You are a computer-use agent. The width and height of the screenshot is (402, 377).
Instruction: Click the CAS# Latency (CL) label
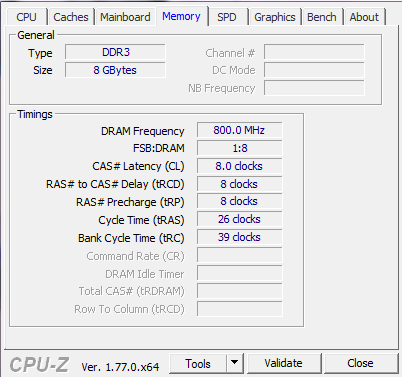[x=138, y=166]
